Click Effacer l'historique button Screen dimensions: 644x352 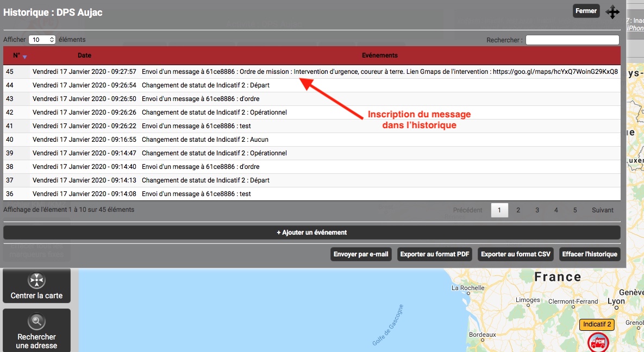[x=589, y=254]
